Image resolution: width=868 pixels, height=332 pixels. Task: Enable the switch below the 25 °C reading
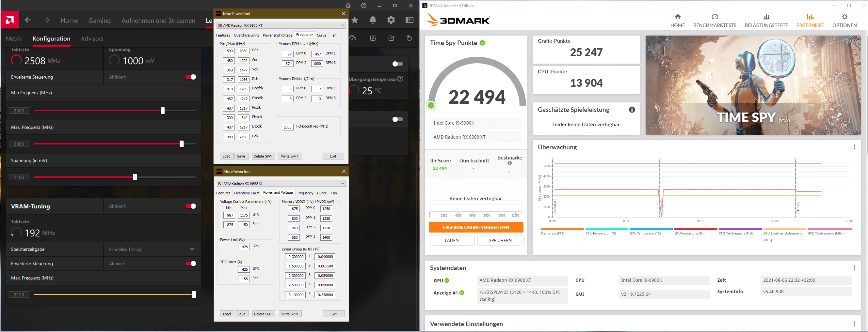pos(398,119)
